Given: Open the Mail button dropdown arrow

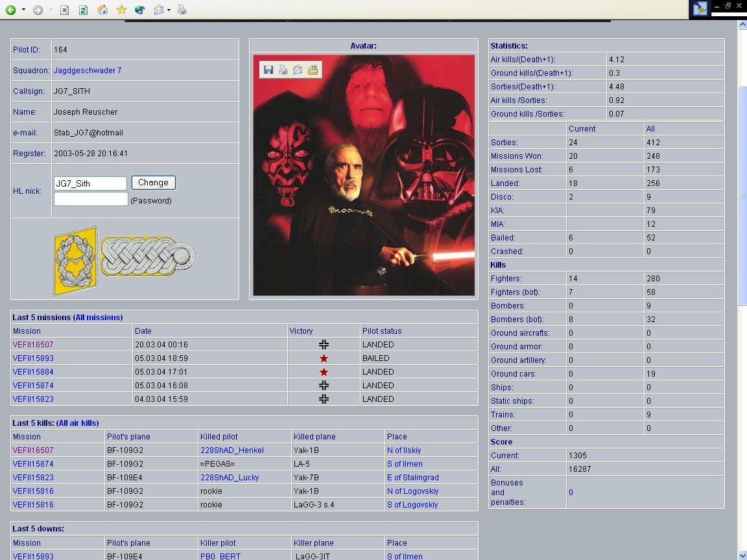Looking at the screenshot, I should click(x=169, y=10).
